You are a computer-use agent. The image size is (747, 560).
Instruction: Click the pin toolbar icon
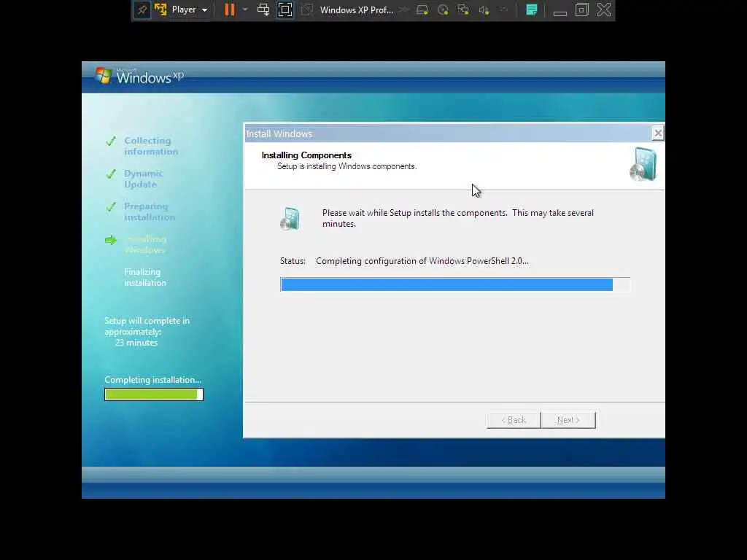pyautogui.click(x=142, y=10)
